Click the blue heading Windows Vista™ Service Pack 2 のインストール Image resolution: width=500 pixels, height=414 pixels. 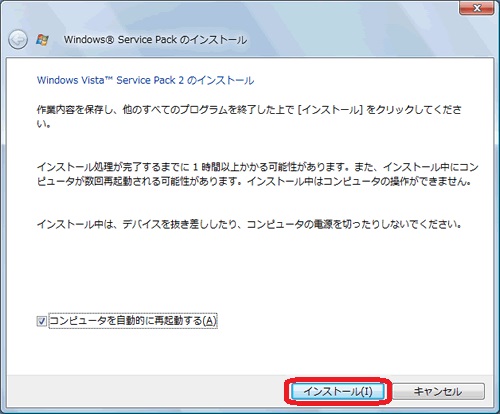[x=145, y=80]
